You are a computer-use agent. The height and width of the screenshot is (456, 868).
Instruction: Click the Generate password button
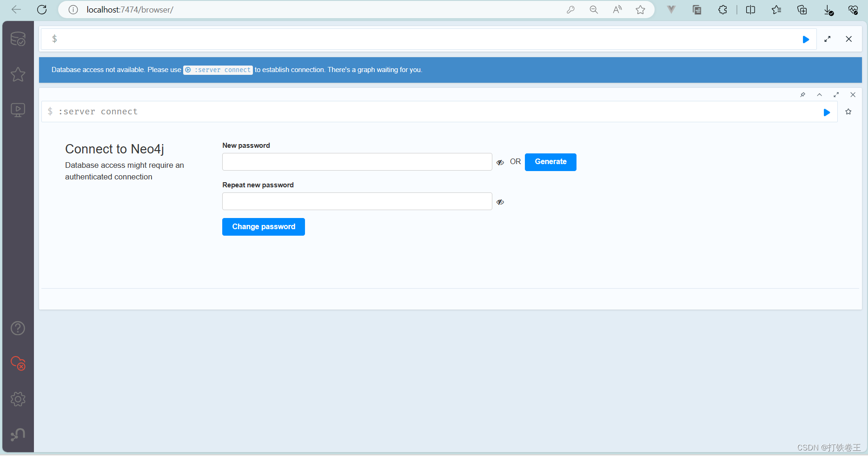click(550, 162)
